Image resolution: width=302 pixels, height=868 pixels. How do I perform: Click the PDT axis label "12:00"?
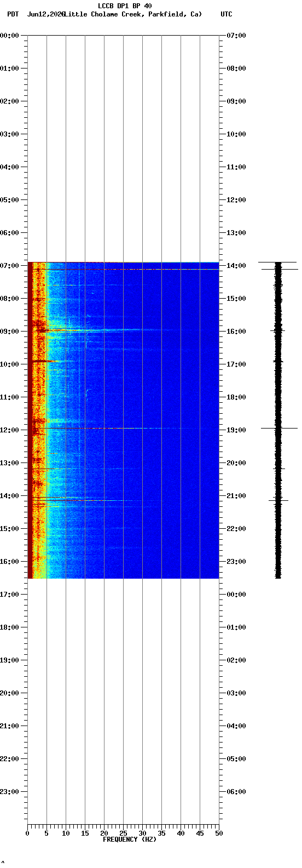(10, 430)
